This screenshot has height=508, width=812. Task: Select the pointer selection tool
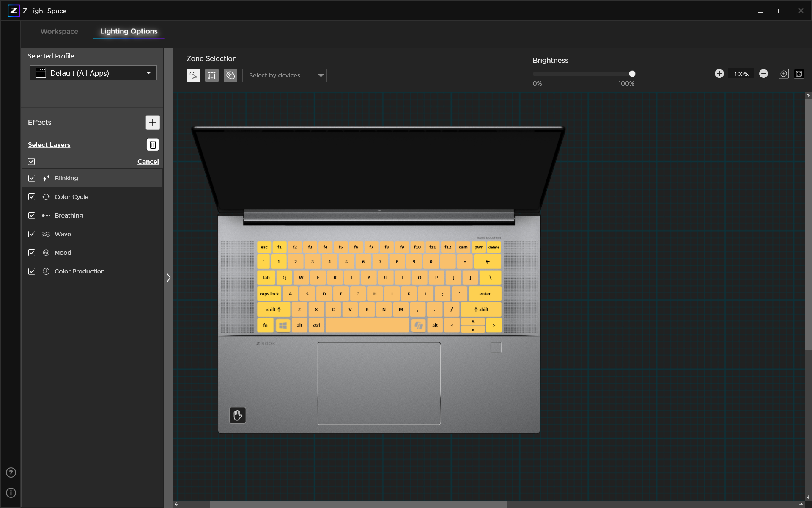[x=193, y=75]
